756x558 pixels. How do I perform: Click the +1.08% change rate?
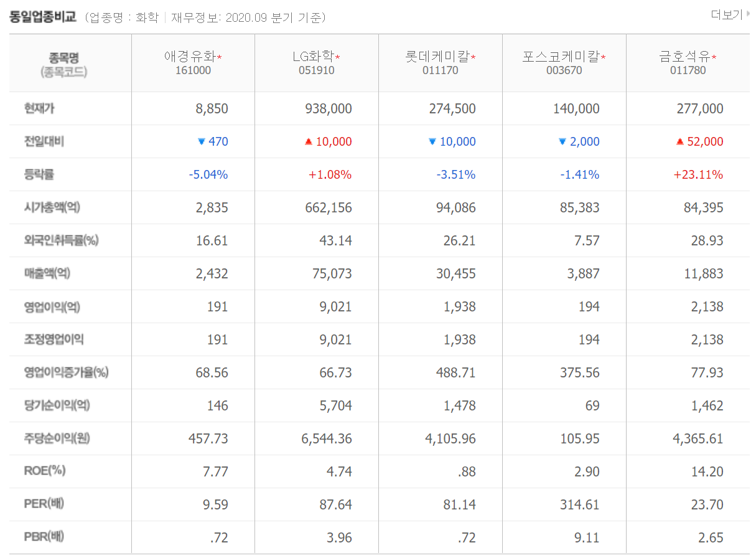330,175
